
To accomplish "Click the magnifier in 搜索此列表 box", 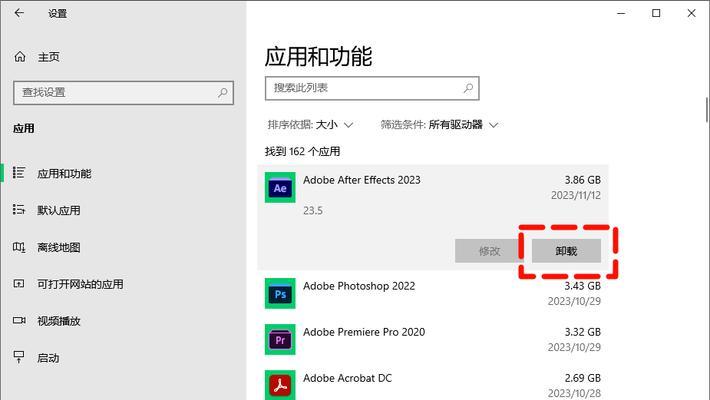I will coord(468,88).
